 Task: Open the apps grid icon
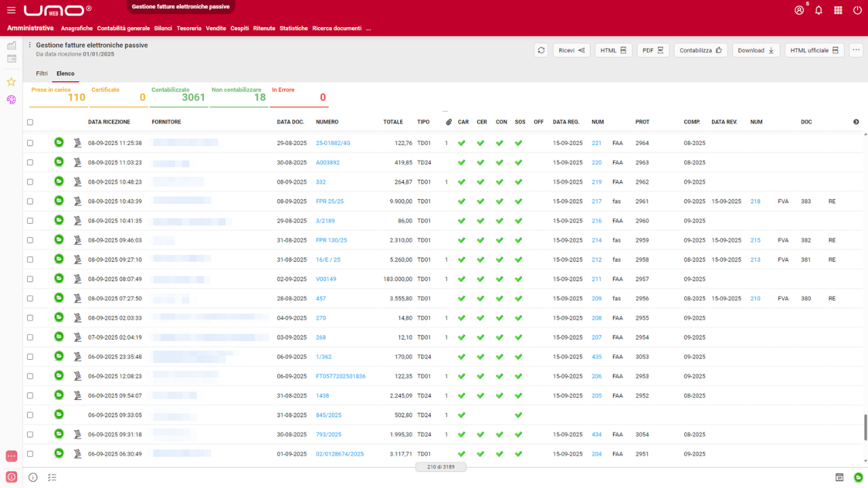(838, 10)
